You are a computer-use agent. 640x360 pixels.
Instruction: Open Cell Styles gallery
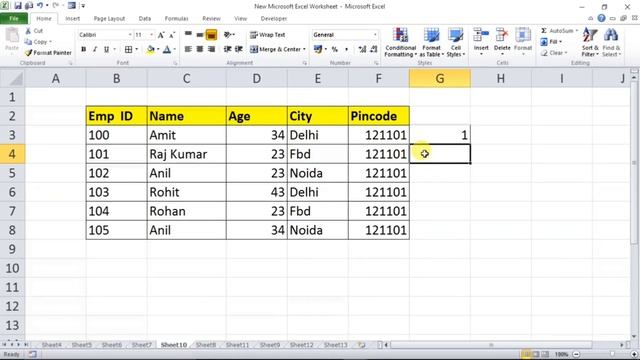(x=456, y=42)
